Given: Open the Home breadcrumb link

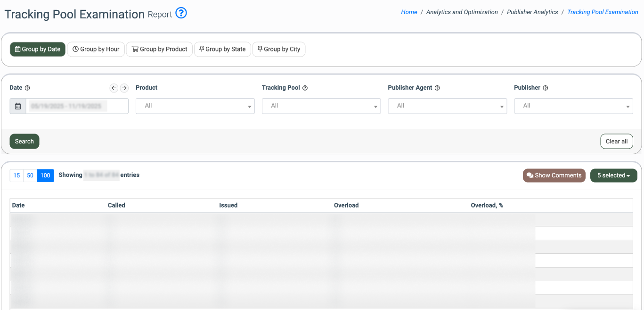Looking at the screenshot, I should 409,12.
